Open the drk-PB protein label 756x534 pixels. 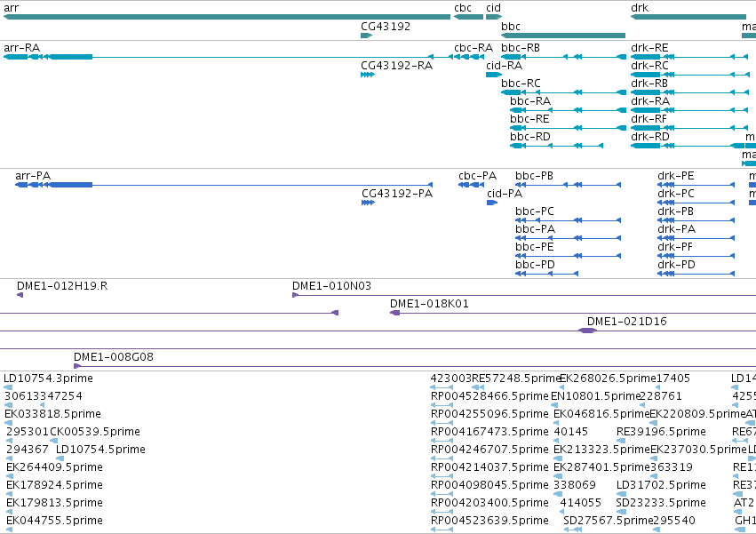[675, 211]
